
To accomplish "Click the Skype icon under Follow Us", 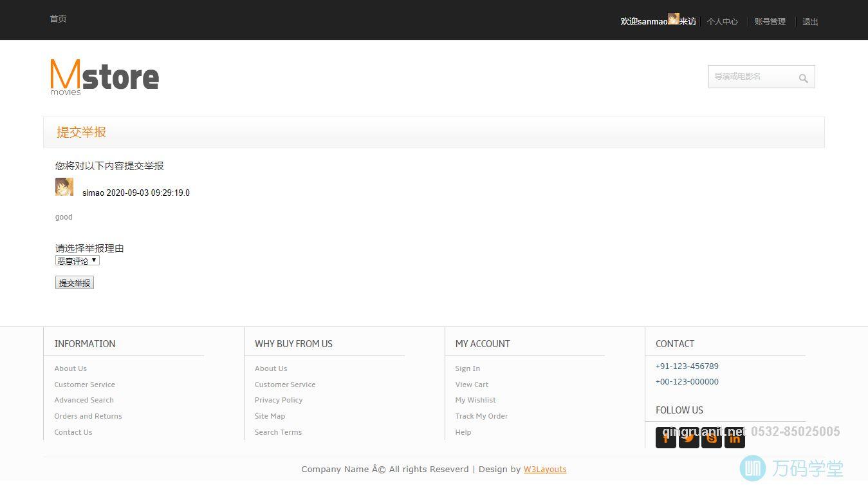I will pyautogui.click(x=711, y=438).
